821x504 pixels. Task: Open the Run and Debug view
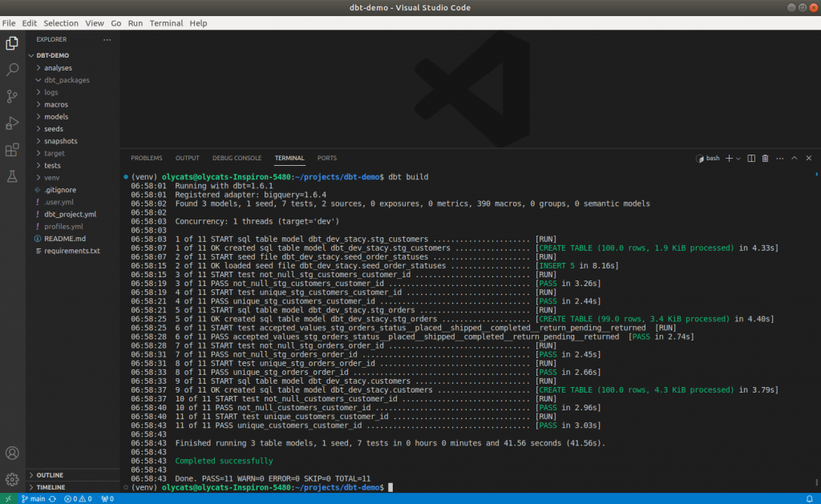pos(12,123)
